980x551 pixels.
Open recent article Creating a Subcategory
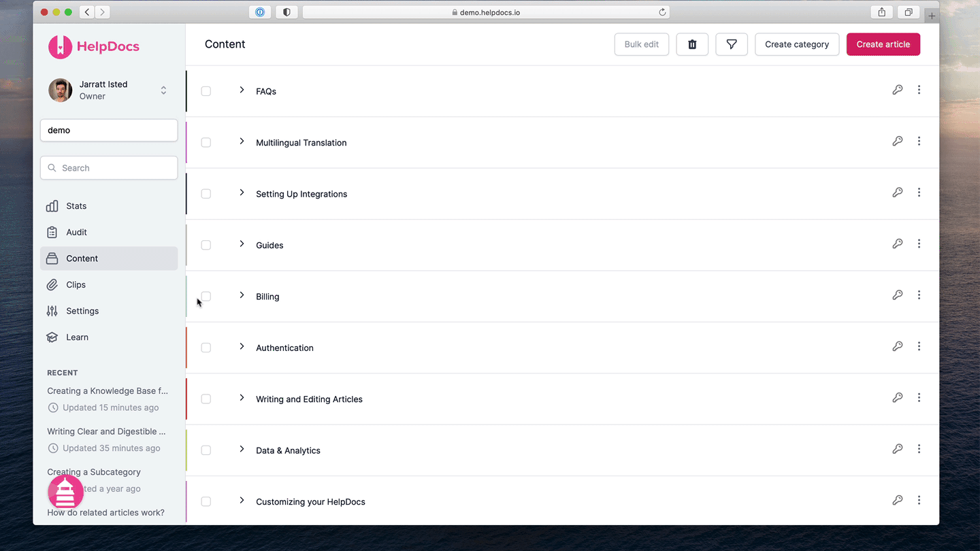click(94, 471)
